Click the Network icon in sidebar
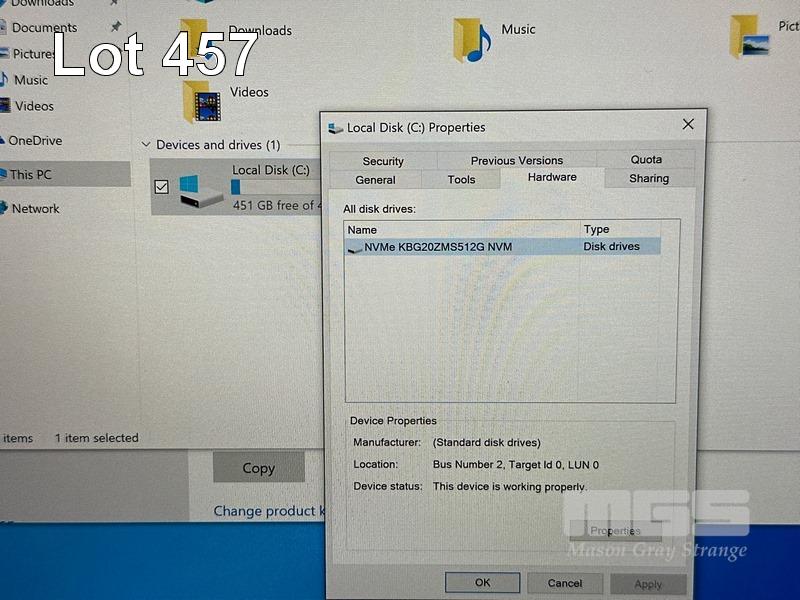The width and height of the screenshot is (800, 600). [x=4, y=209]
